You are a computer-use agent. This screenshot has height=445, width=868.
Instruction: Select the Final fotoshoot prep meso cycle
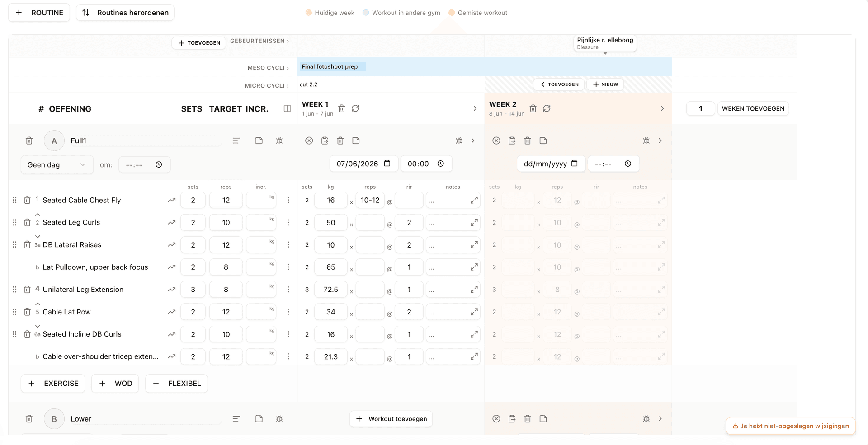click(332, 67)
